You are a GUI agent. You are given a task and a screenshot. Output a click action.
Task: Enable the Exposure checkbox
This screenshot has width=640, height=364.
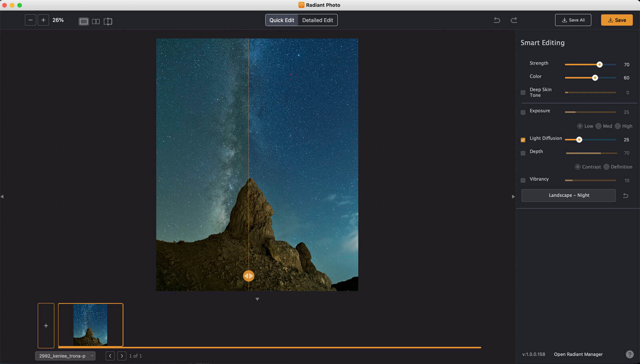click(523, 112)
